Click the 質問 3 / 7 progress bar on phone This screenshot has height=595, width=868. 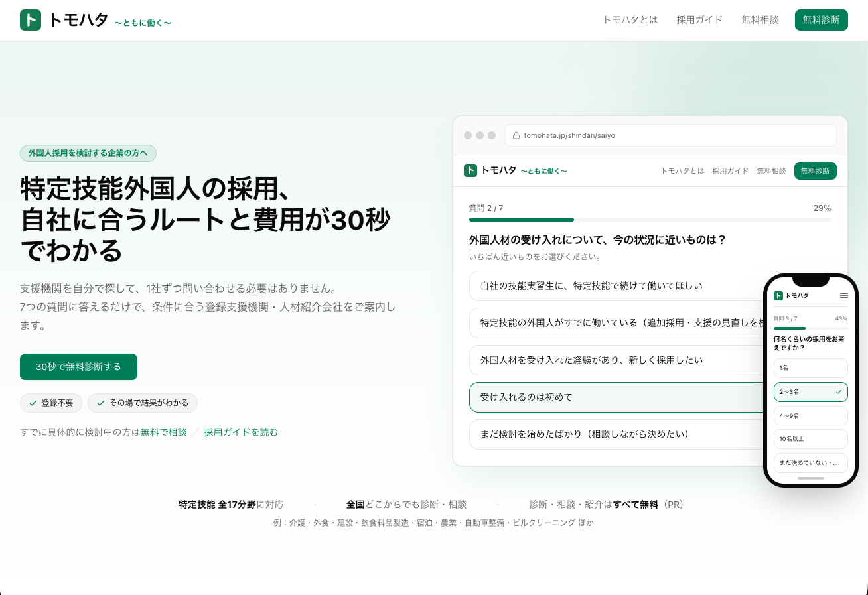pos(810,328)
